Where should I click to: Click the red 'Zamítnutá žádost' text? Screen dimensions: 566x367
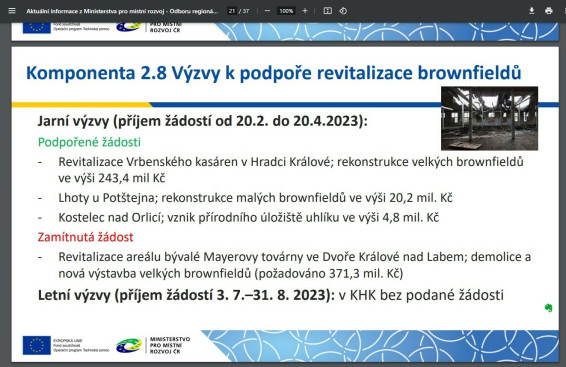(x=86, y=237)
